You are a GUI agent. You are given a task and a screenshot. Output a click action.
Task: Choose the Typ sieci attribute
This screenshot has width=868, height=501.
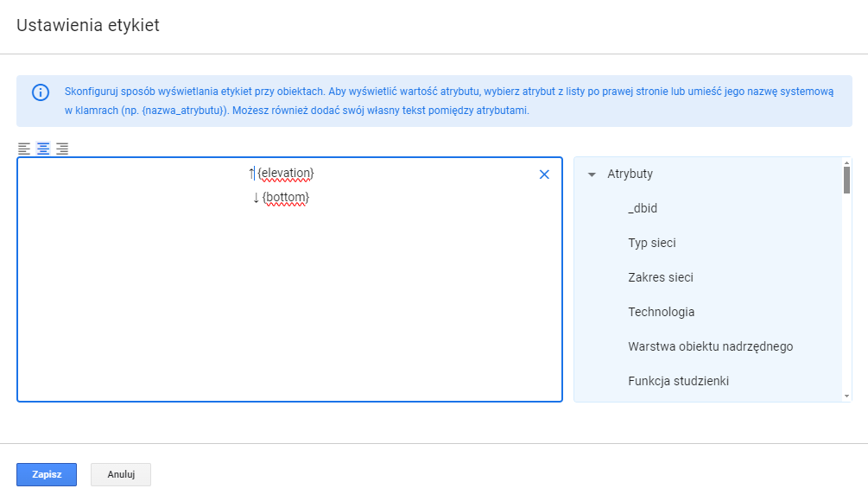coord(651,243)
